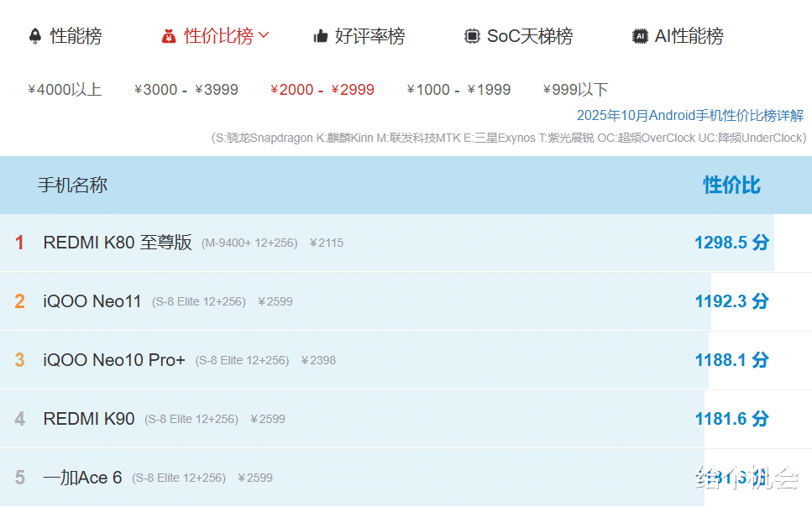Screen dimensions: 812x507
Task: Switch to the AI性能榜 tab
Action: 689,36
